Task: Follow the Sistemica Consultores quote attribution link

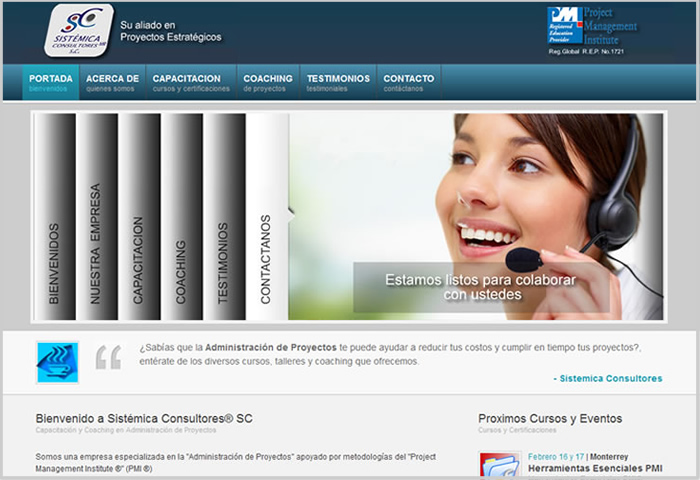Action: (x=609, y=378)
